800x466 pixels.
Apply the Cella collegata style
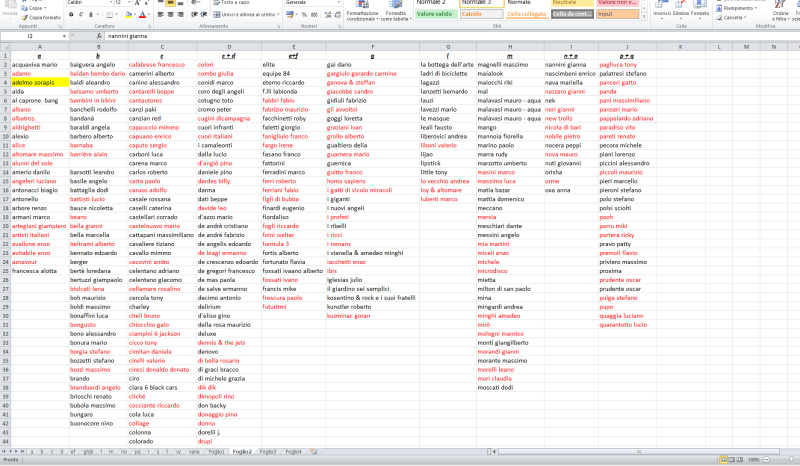(527, 14)
